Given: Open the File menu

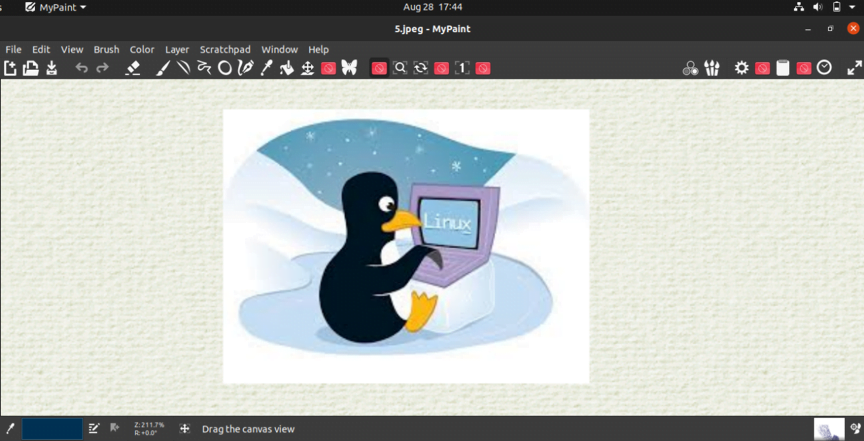Looking at the screenshot, I should pos(13,50).
